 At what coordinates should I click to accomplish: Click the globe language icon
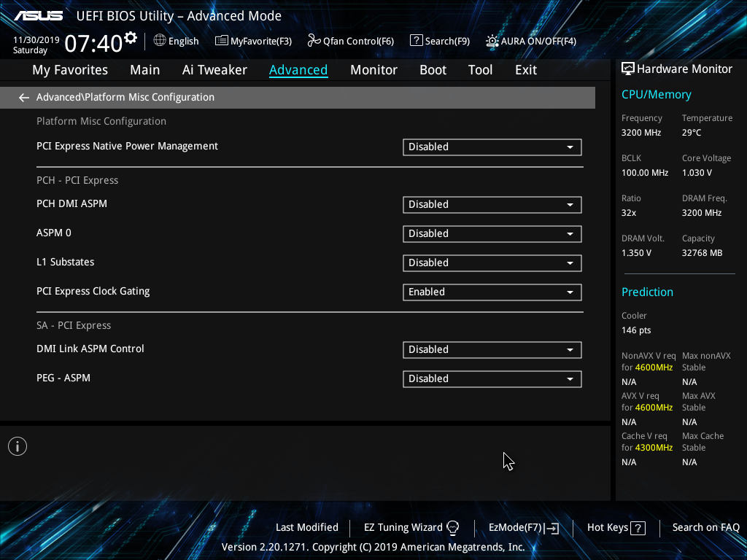tap(160, 41)
